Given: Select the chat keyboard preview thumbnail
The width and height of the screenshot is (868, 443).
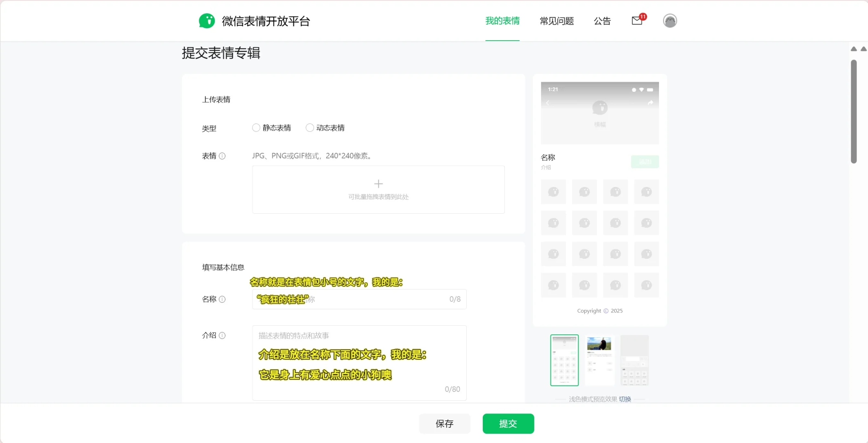Looking at the screenshot, I should (634, 360).
